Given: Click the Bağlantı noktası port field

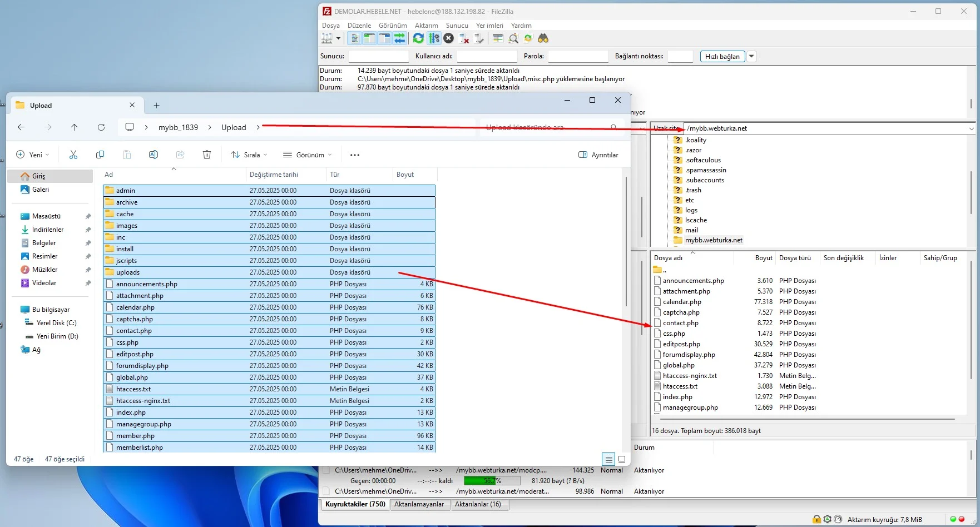Looking at the screenshot, I should coord(680,56).
